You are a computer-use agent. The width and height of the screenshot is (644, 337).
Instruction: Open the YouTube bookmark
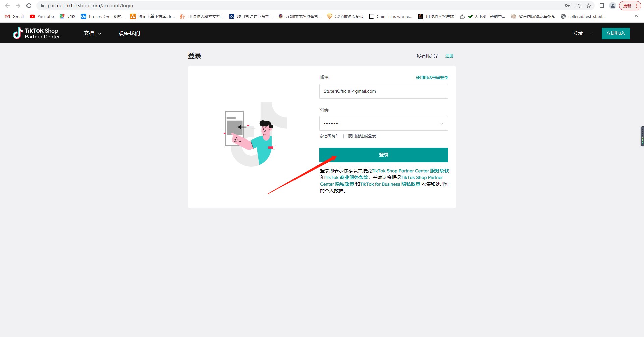42,16
